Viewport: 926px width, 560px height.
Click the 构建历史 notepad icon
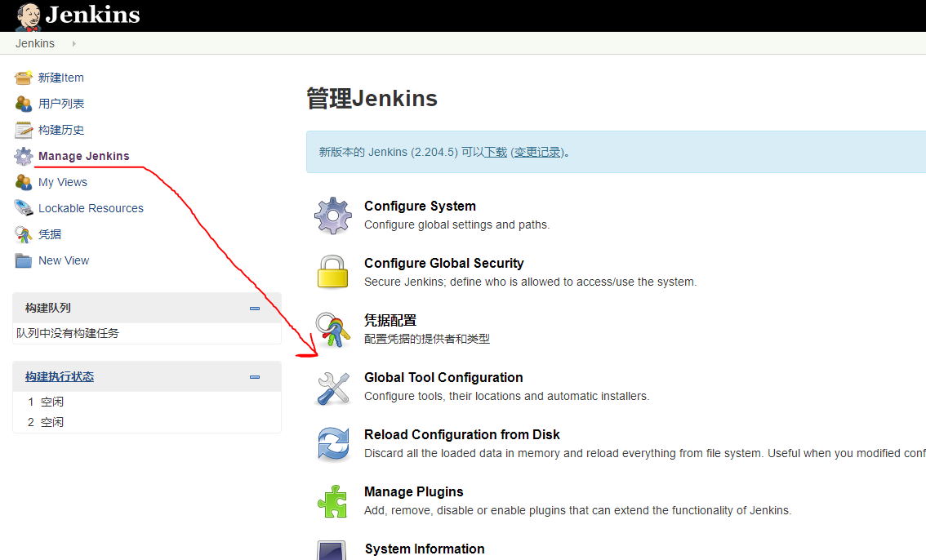[x=24, y=130]
